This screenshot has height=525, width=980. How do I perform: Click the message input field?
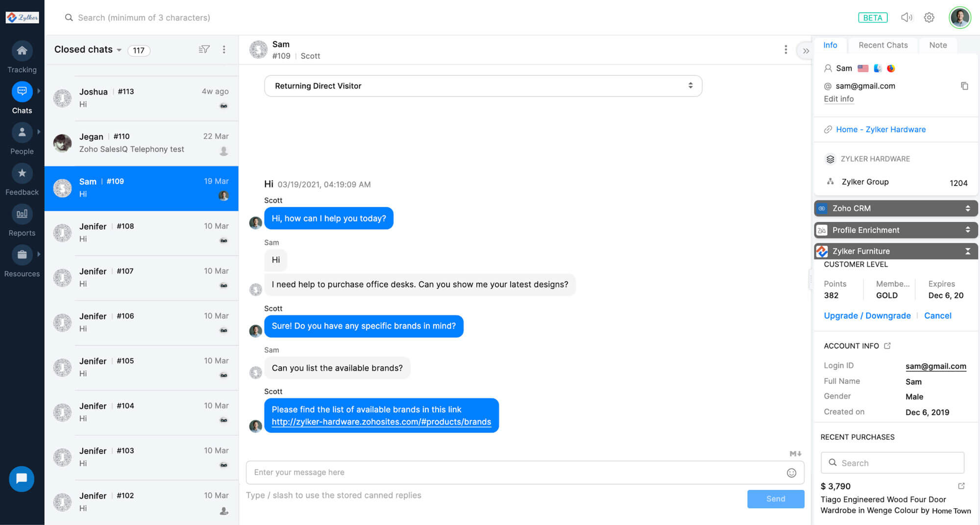coord(490,472)
